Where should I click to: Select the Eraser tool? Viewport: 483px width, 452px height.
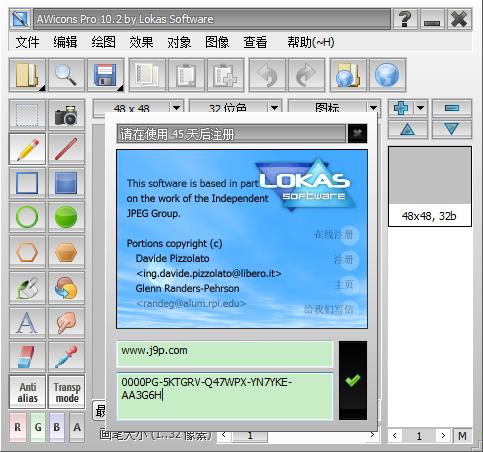coord(27,357)
